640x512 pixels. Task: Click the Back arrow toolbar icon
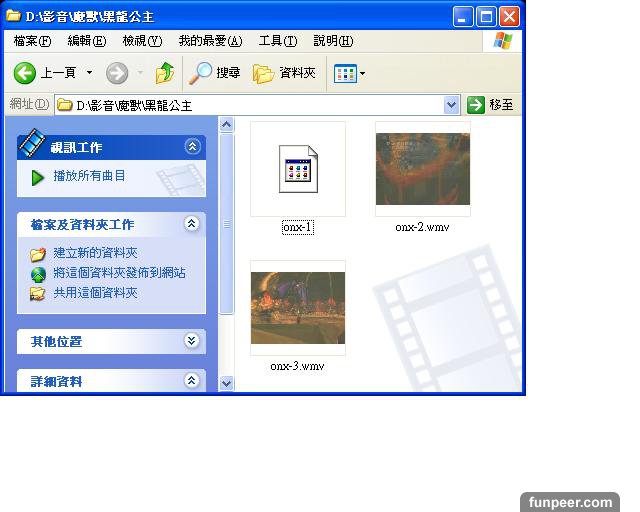tap(26, 73)
